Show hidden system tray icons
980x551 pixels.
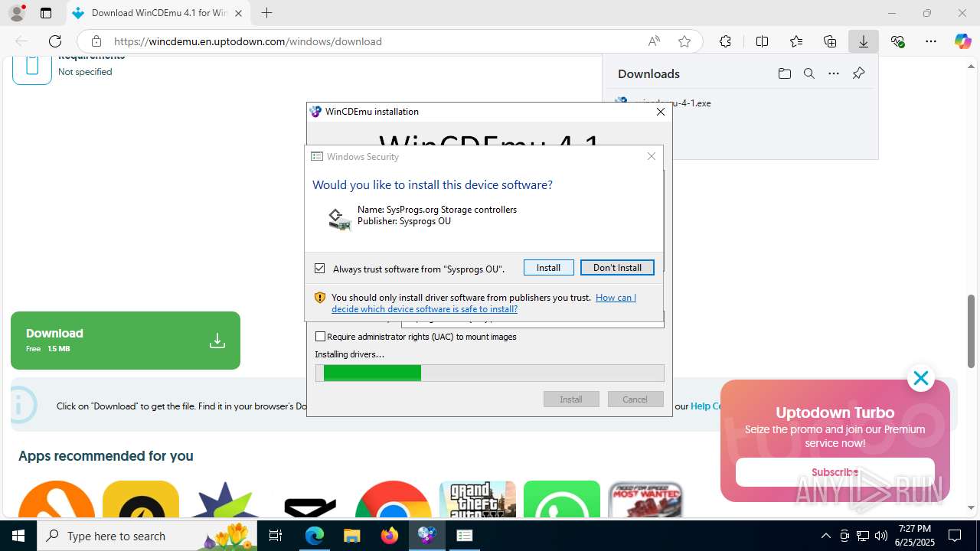tap(825, 536)
